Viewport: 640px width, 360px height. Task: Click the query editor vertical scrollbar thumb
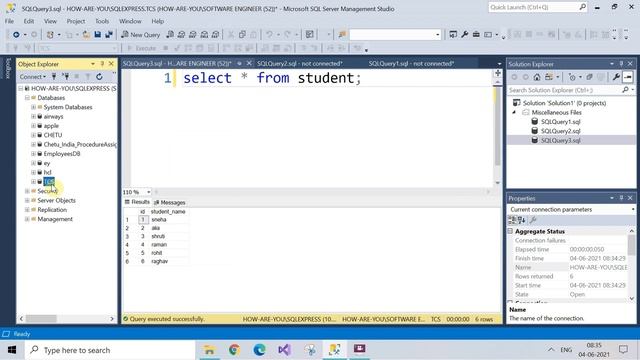[497, 127]
